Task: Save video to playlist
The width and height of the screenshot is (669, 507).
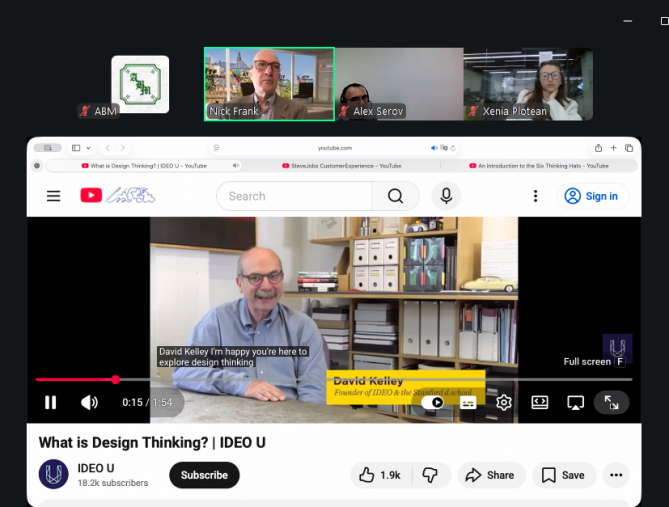Action: pyautogui.click(x=563, y=475)
